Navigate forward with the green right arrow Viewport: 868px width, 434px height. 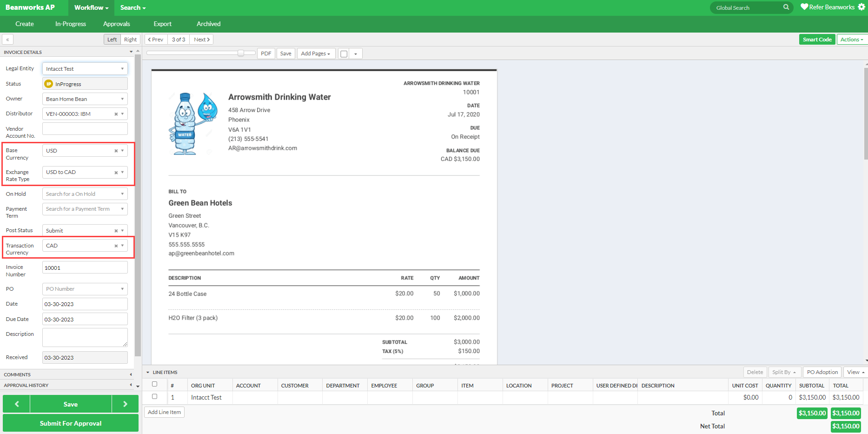click(x=125, y=404)
